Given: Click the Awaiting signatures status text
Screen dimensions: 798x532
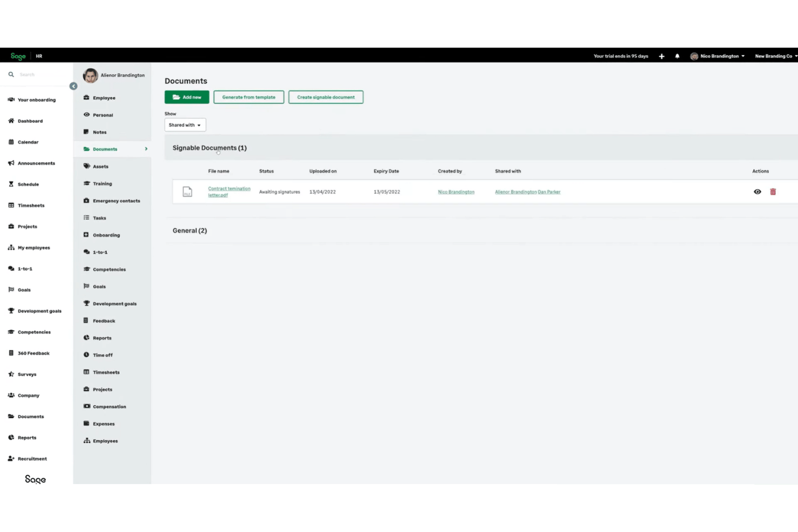Looking at the screenshot, I should 279,192.
